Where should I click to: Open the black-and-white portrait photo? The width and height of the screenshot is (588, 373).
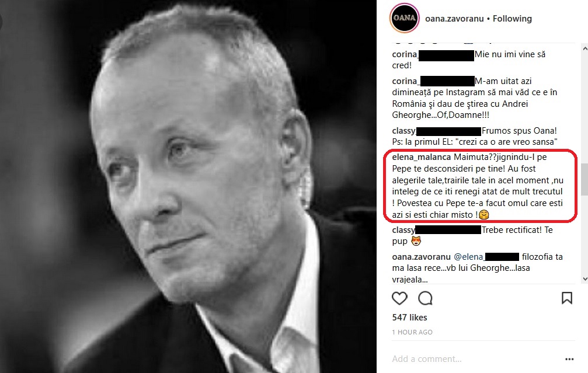pyautogui.click(x=188, y=187)
